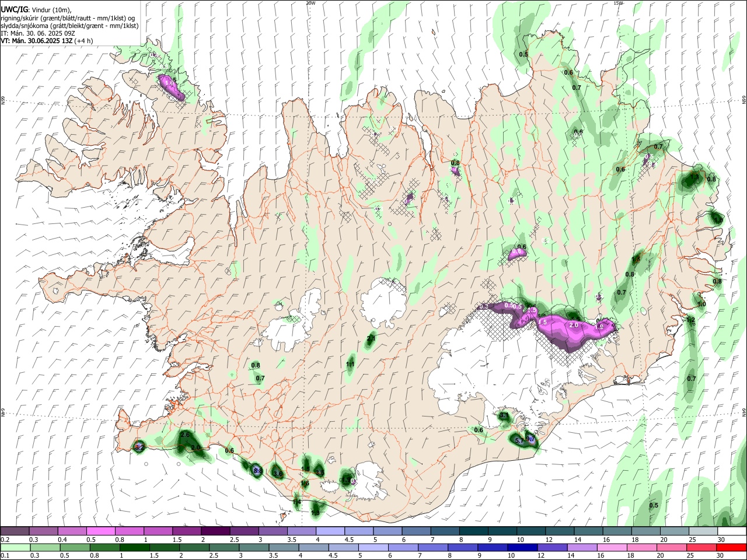
Task: Click the header line 'UWC/IG: Vindur (10m),'
Action: 36,10
